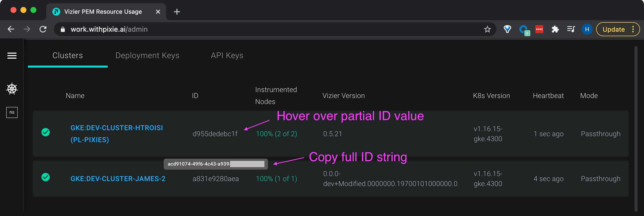Click the Update browser button
This screenshot has height=216, width=644.
click(x=614, y=29)
